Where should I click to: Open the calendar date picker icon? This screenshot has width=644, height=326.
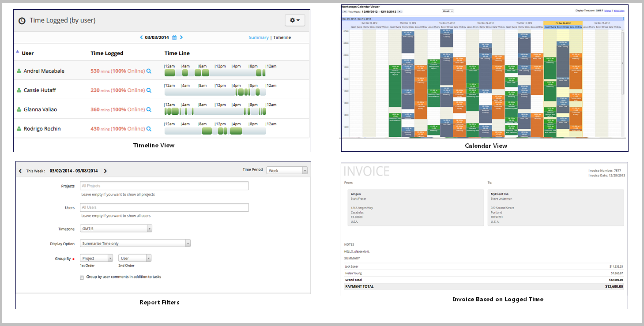point(174,37)
